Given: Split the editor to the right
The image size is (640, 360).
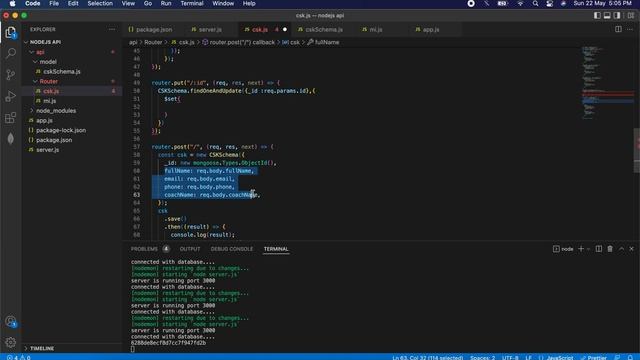Looking at the screenshot, I should tap(618, 29).
